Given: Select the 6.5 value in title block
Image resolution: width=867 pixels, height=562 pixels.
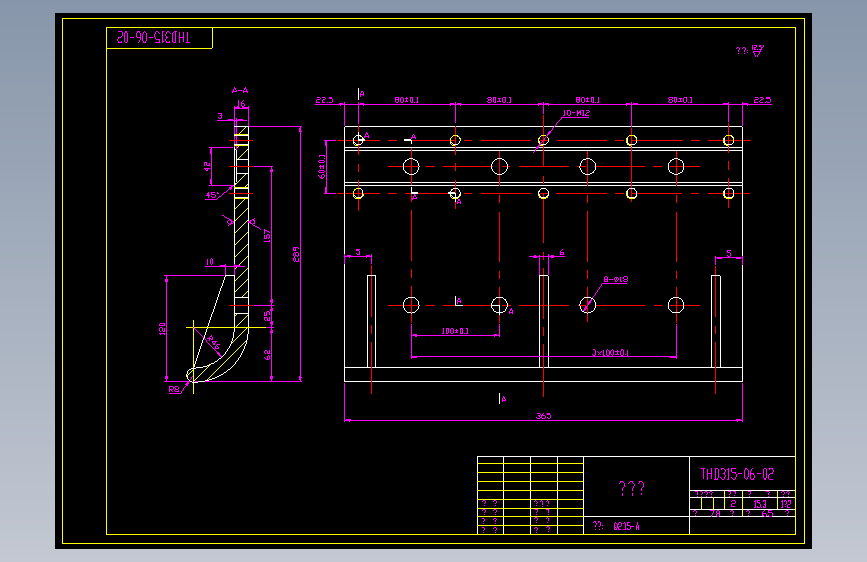Looking at the screenshot, I should [x=767, y=514].
